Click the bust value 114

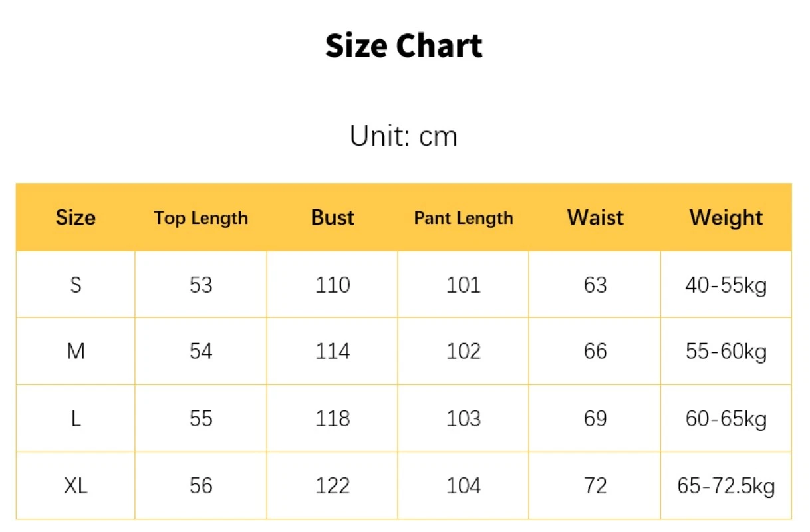pyautogui.click(x=333, y=351)
